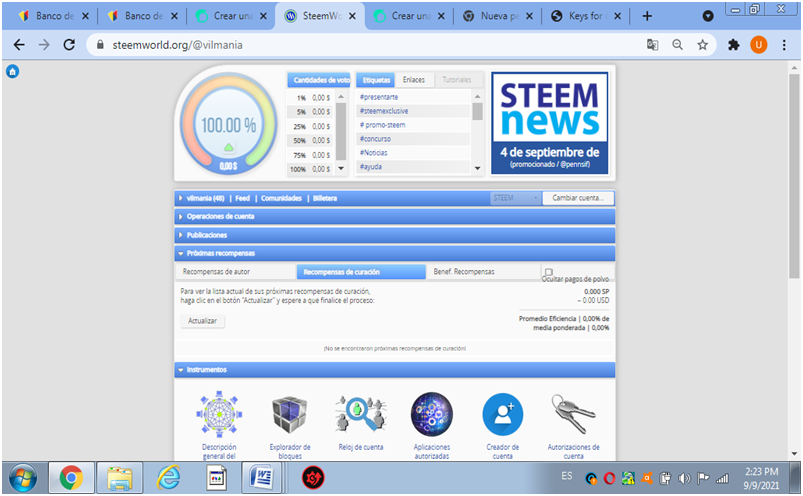Viewport: 803px width, 496px height.
Task: Click the Cambiar cuenta... button
Action: pos(578,198)
